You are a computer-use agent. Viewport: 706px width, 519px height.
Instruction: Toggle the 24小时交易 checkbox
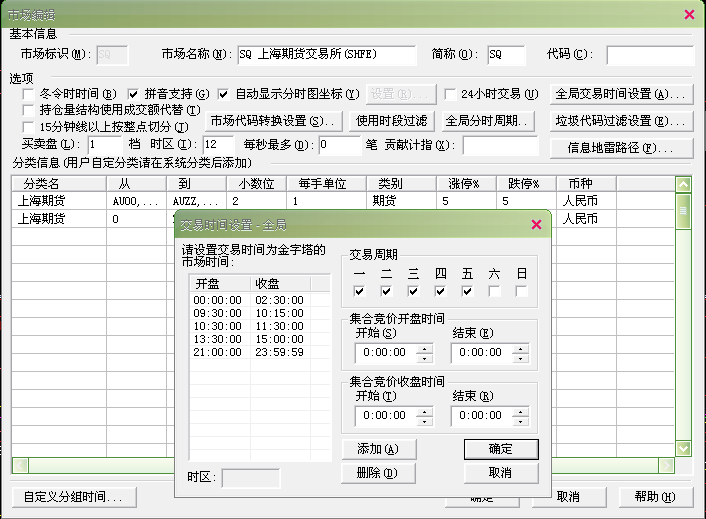[x=451, y=94]
